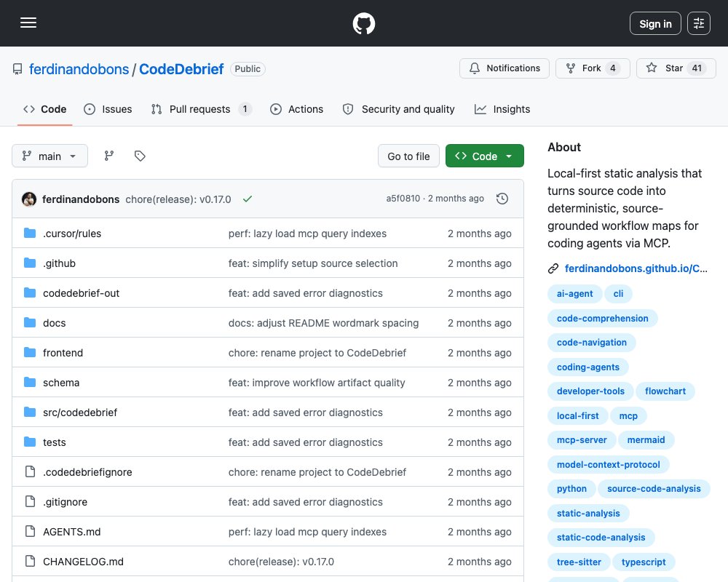This screenshot has height=582, width=728.
Task: Open the Pull requests tab
Action: tap(202, 109)
